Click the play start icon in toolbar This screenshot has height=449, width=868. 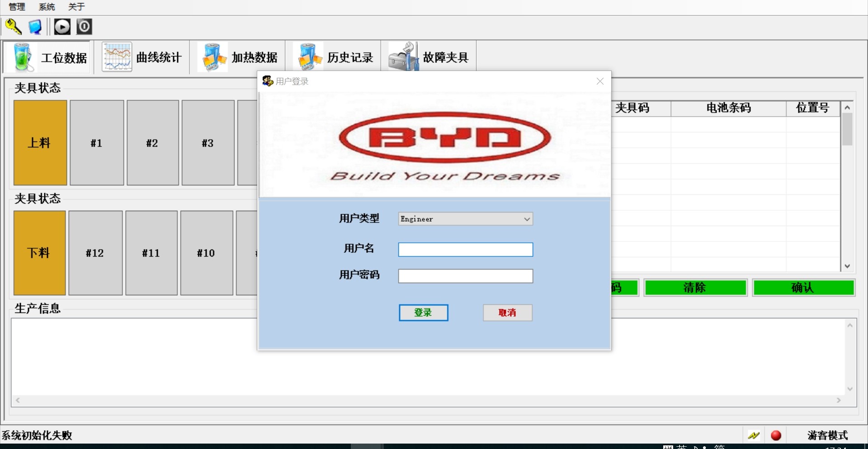(x=62, y=27)
